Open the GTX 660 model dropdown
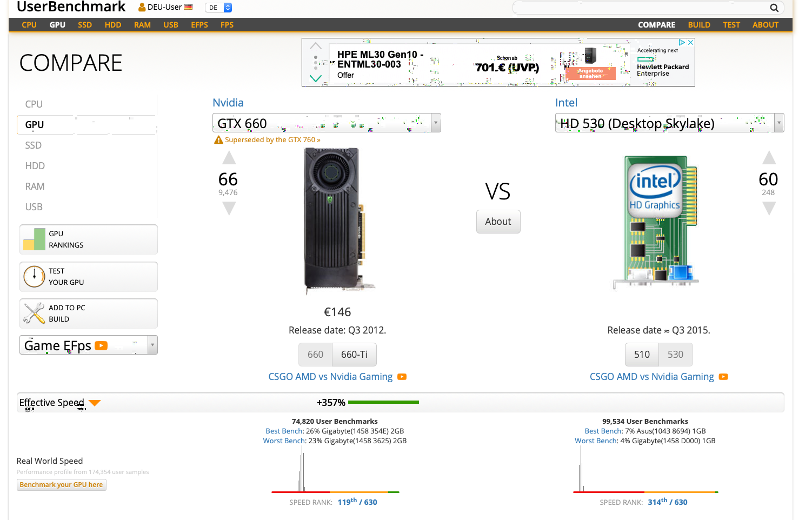This screenshot has height=520, width=812. click(327, 123)
